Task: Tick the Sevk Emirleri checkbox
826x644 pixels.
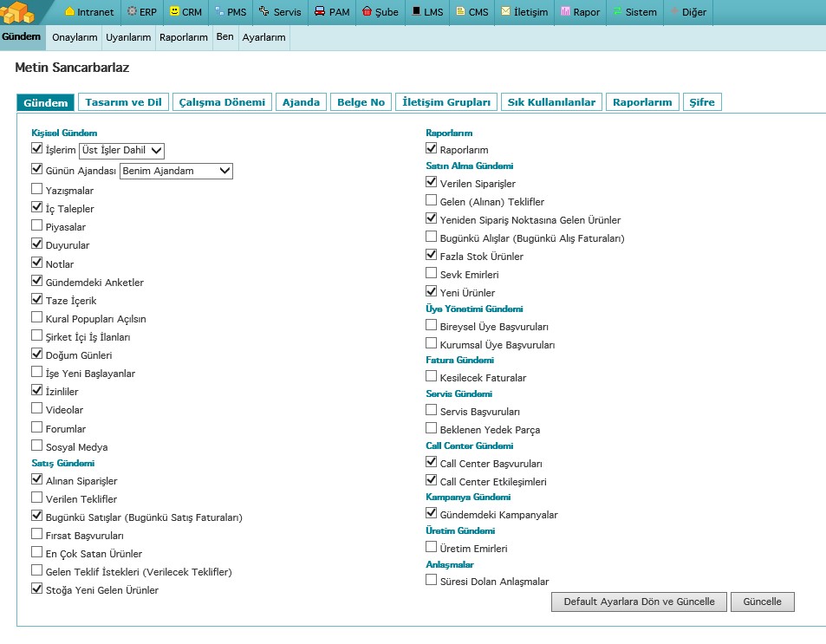Action: pos(432,274)
